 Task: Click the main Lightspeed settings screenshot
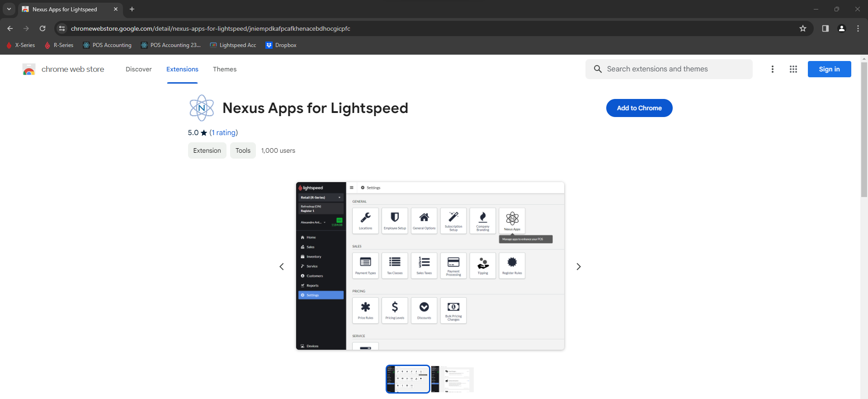pyautogui.click(x=430, y=266)
